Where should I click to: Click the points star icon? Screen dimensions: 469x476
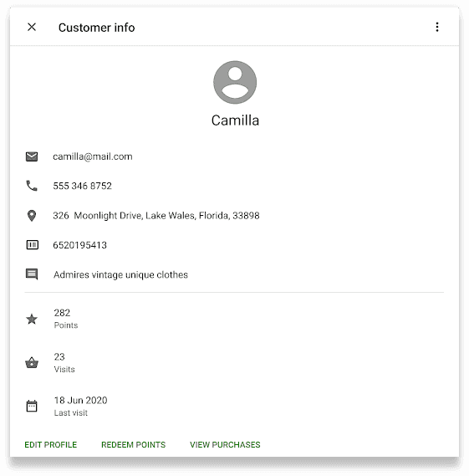click(x=32, y=319)
